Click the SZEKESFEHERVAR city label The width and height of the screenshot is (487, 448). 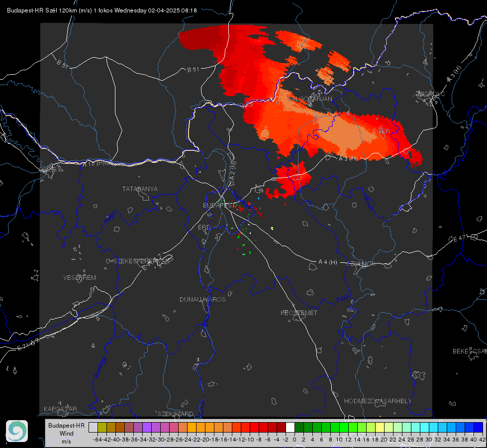point(141,261)
